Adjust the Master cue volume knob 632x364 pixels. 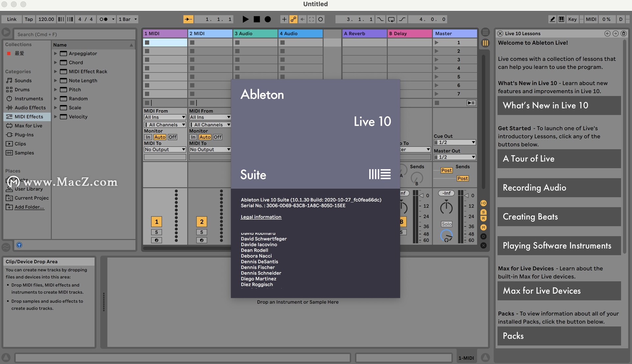coord(446,236)
